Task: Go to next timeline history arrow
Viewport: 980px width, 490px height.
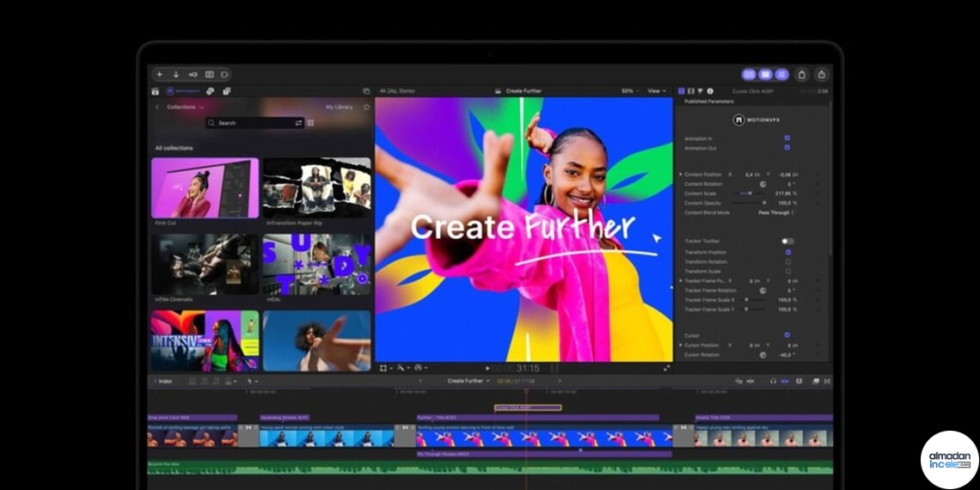Action: [x=560, y=381]
